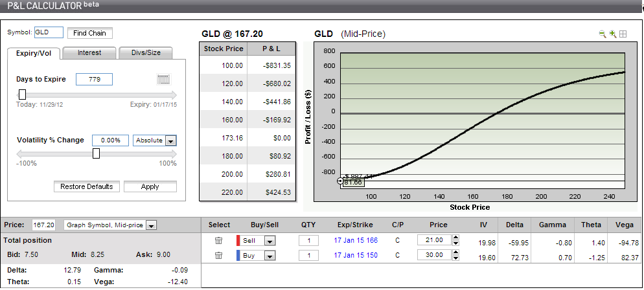Open the Sell action dropdown
Viewport: 644px width, 290px height.
[x=270, y=241]
